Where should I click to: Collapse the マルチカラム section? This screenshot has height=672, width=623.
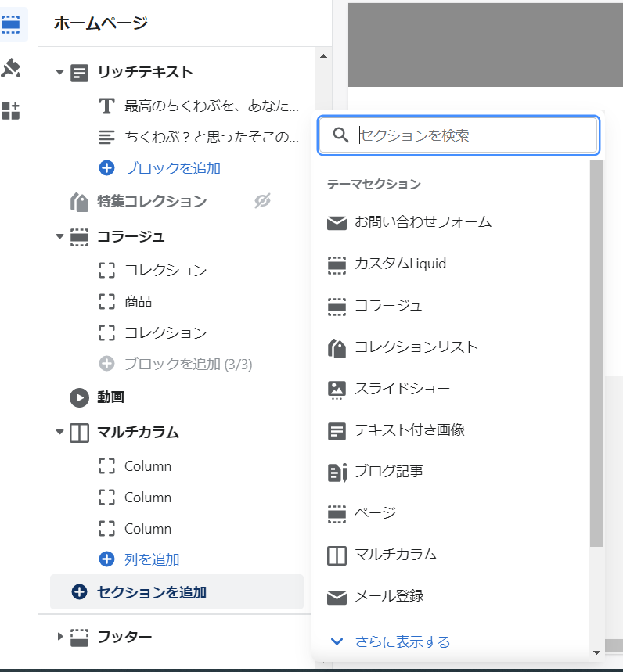click(x=60, y=432)
